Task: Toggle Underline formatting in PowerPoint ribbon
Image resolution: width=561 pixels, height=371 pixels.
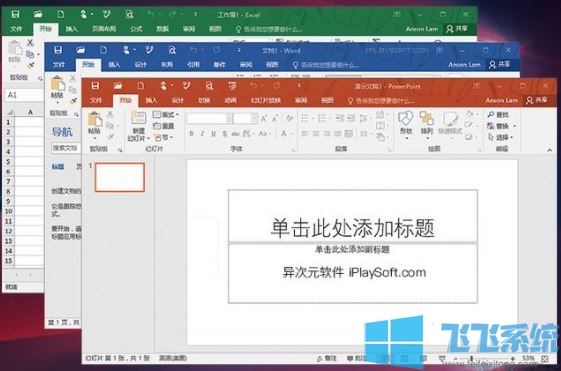Action: [214, 134]
